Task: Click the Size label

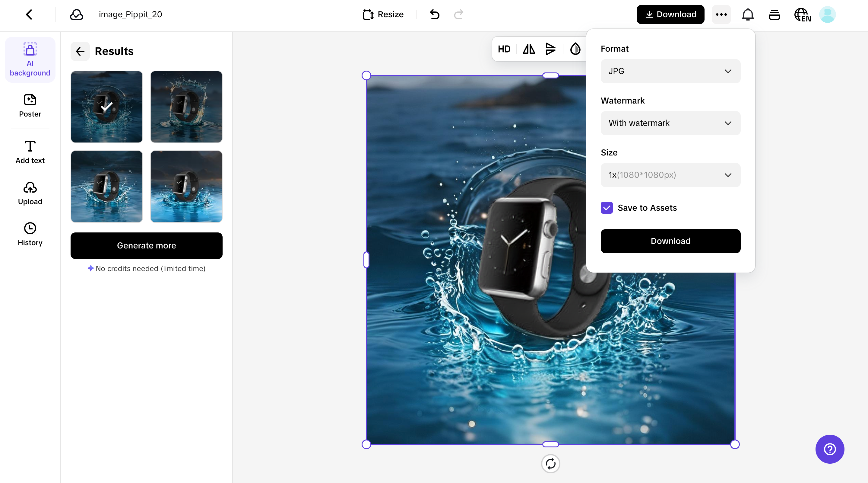Action: click(609, 153)
